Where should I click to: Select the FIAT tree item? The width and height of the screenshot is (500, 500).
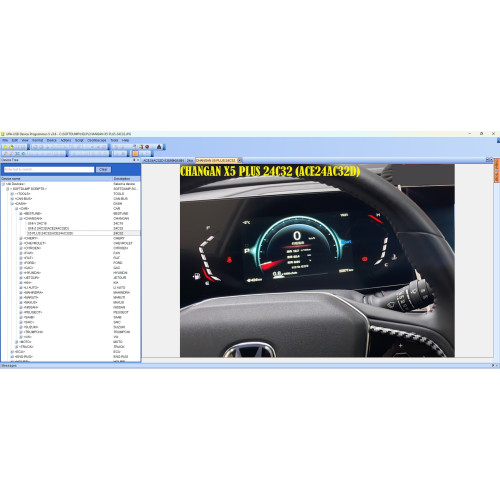[29, 258]
